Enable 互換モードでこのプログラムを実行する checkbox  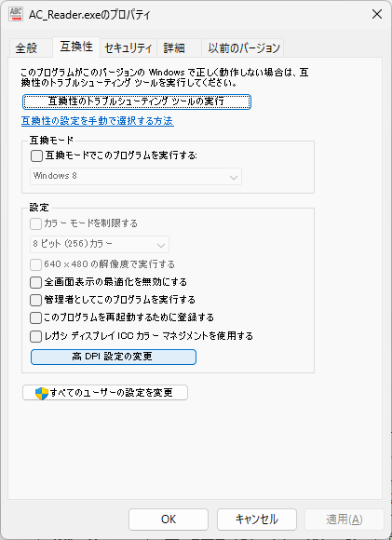[x=36, y=156]
